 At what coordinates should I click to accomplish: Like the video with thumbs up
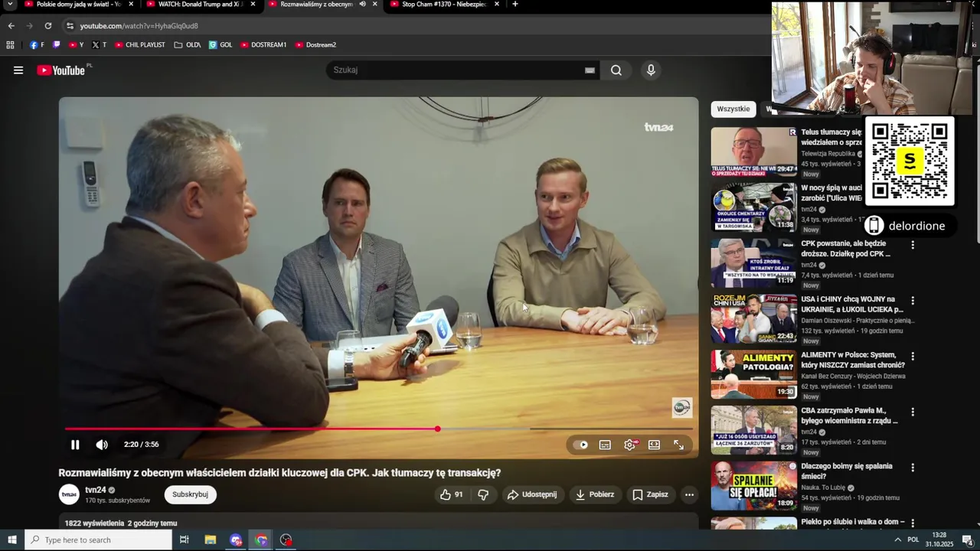tap(451, 494)
